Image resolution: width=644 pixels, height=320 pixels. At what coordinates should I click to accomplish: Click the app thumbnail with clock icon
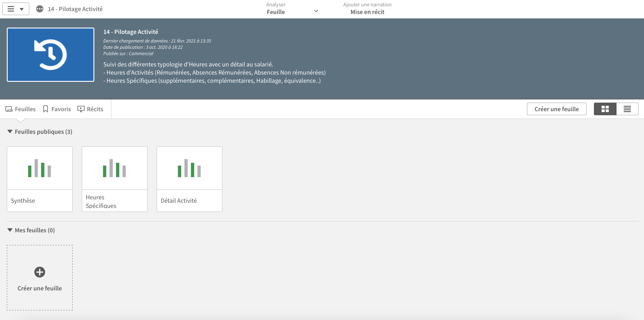point(51,55)
